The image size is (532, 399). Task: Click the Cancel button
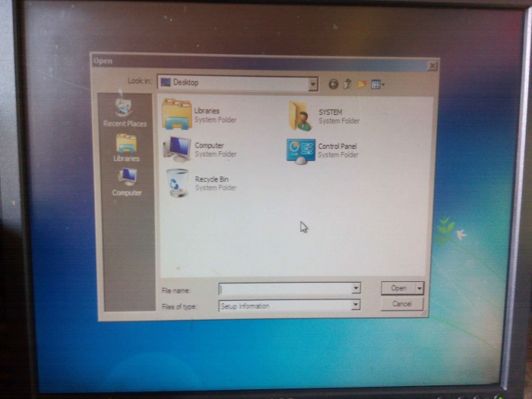pos(402,304)
